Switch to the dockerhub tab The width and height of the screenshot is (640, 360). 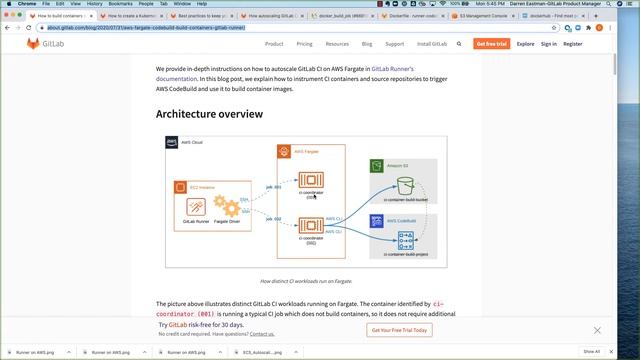pyautogui.click(x=553, y=16)
